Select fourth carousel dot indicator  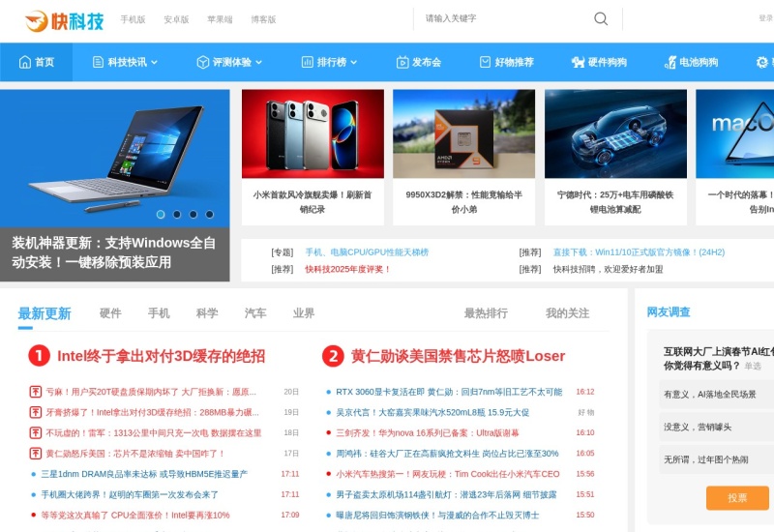coord(209,214)
